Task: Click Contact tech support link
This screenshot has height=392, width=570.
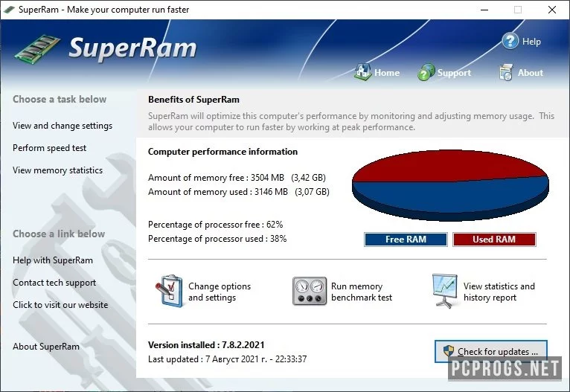Action: pyautogui.click(x=54, y=283)
